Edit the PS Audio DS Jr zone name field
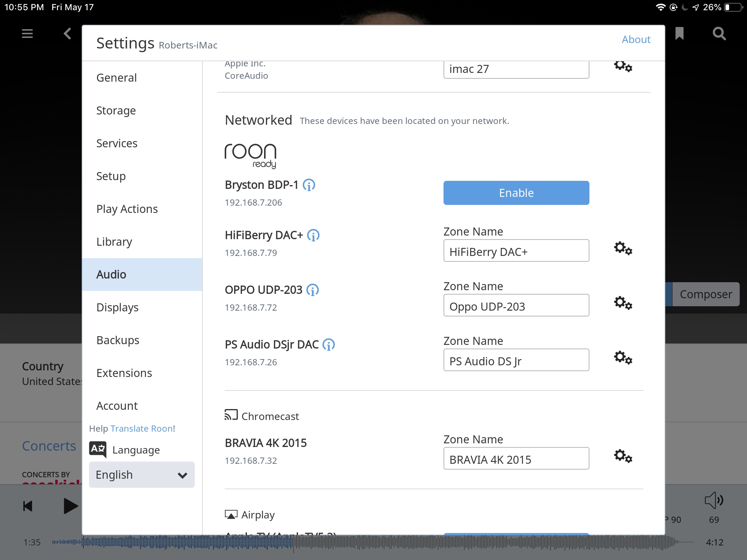Viewport: 747px width, 560px height. (x=516, y=360)
